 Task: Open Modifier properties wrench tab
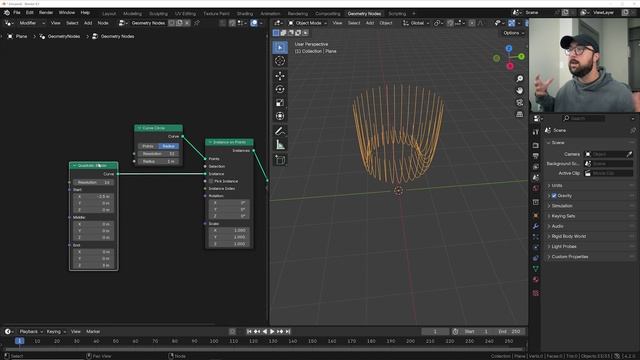click(x=536, y=226)
